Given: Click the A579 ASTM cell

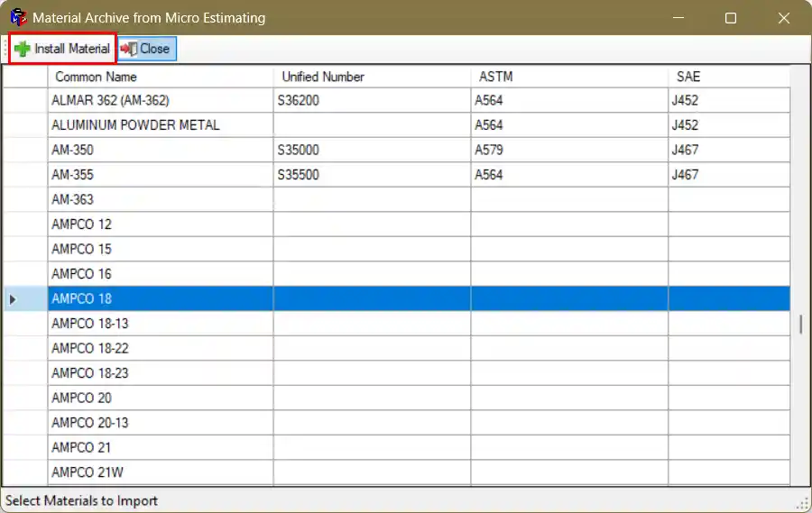Looking at the screenshot, I should tap(569, 151).
